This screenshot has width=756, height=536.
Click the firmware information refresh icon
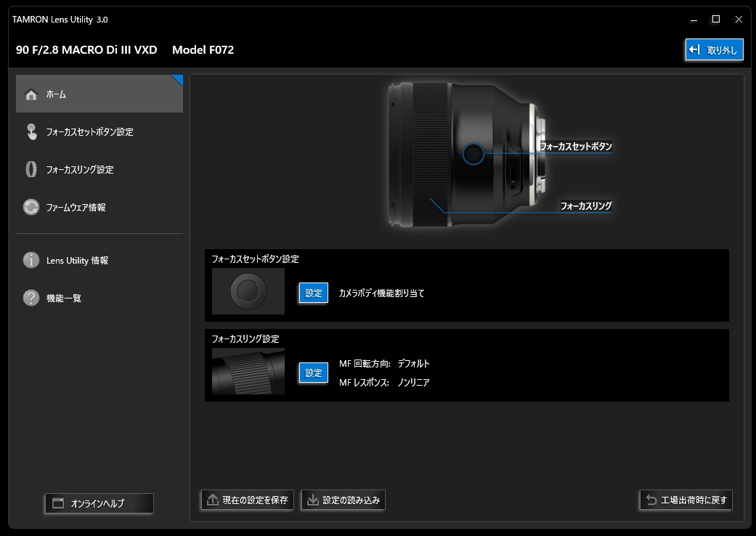[x=31, y=208]
